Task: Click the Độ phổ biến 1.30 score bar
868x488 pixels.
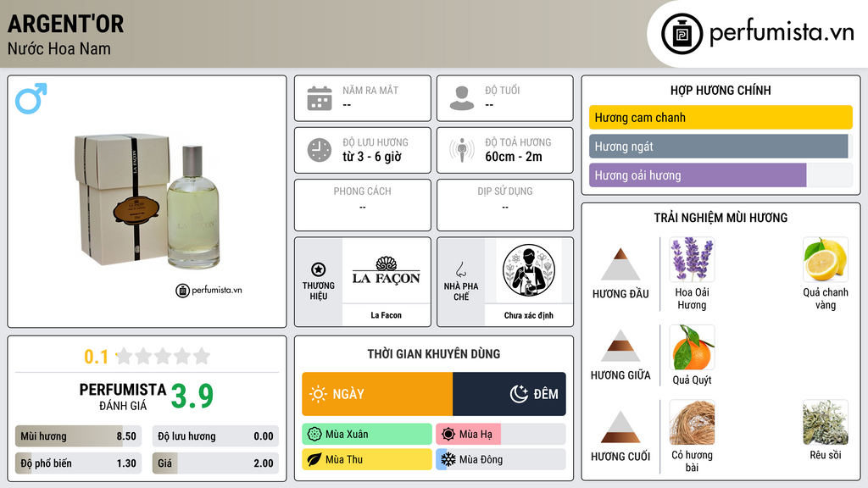Action: point(78,463)
